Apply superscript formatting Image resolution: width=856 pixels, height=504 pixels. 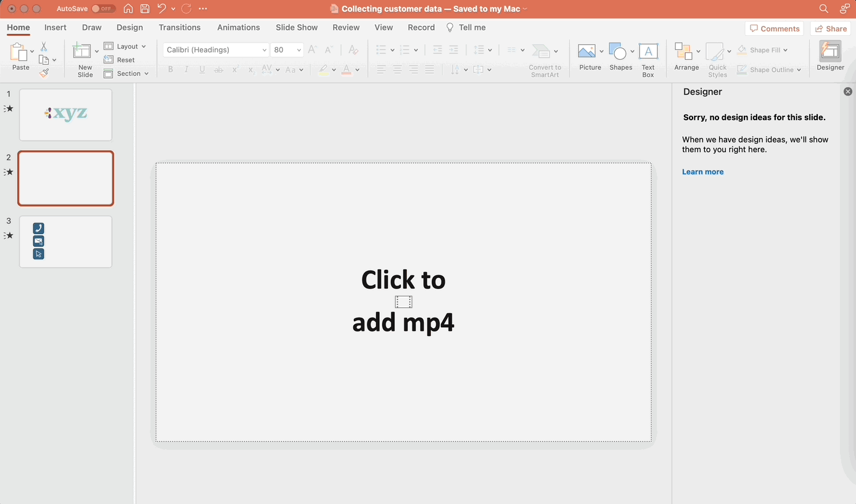234,70
